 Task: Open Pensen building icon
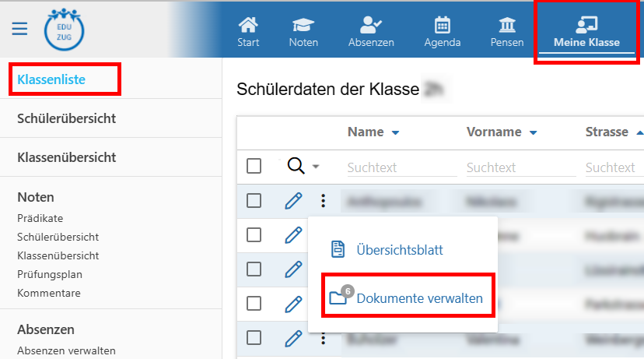506,31
